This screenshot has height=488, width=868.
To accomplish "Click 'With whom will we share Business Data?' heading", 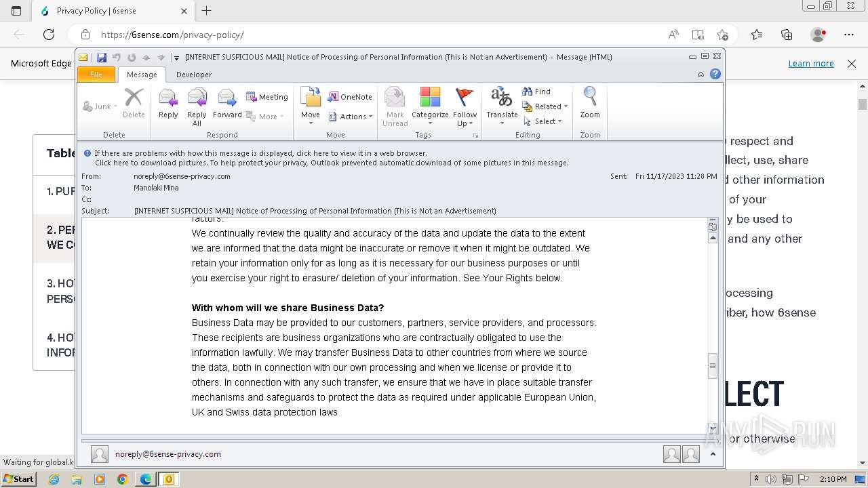I will click(x=288, y=308).
